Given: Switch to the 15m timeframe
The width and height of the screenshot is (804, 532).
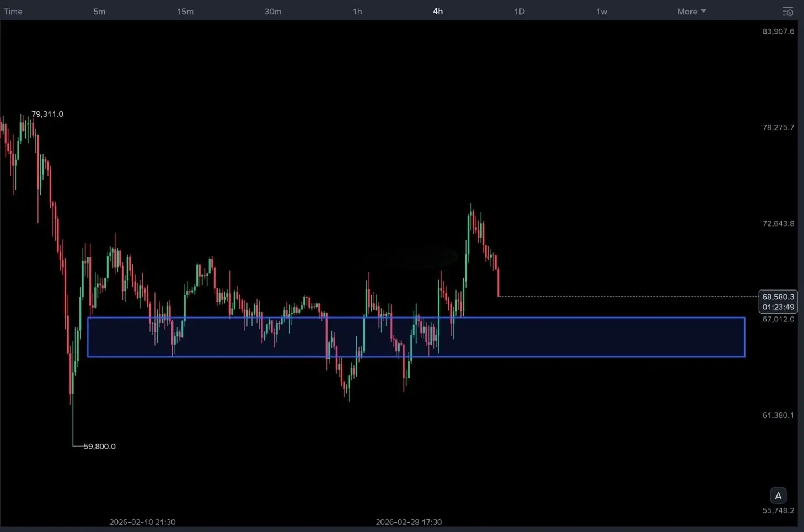Looking at the screenshot, I should coord(185,12).
